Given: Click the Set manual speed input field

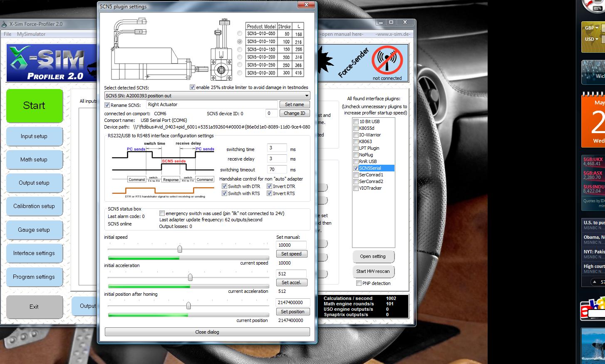Looking at the screenshot, I should (x=291, y=245).
